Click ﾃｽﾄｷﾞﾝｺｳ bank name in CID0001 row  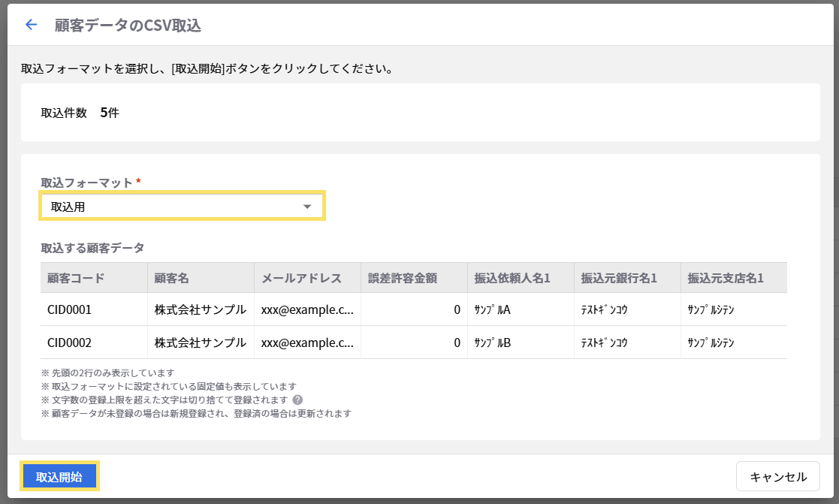(604, 309)
